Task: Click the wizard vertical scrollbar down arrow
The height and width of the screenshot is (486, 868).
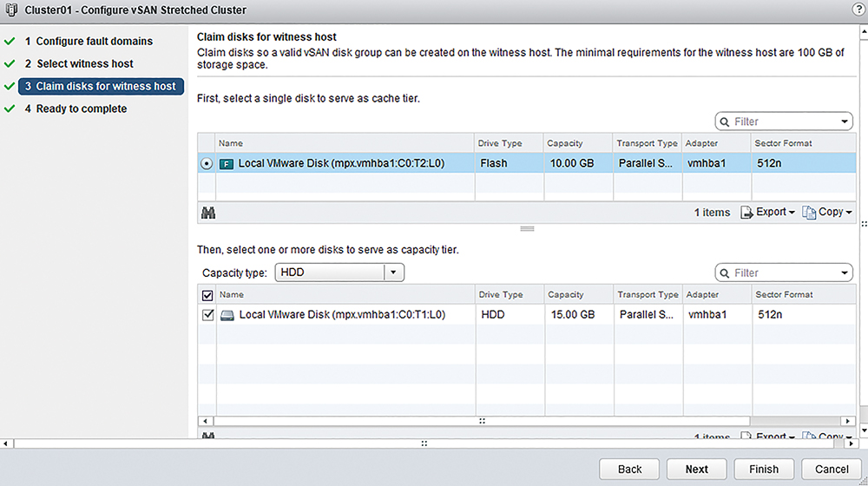Action: (x=864, y=430)
